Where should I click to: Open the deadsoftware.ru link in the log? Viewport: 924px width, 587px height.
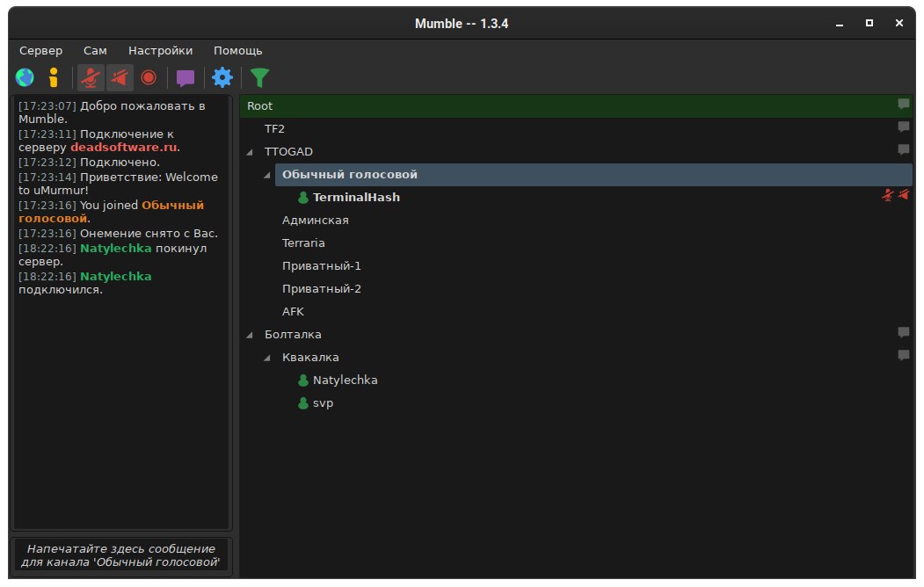[124, 148]
